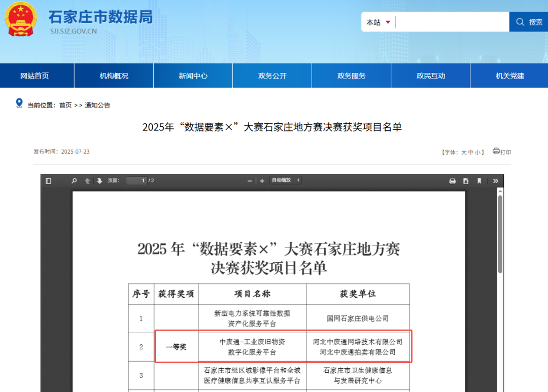Click the SJJ.SJZ.GOV.CN domain text

tap(74, 31)
